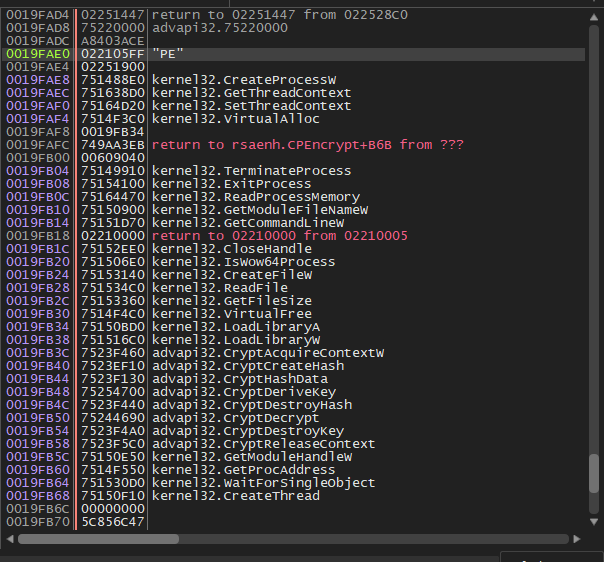
Task: Select value 022105FF
Action: coord(112,54)
